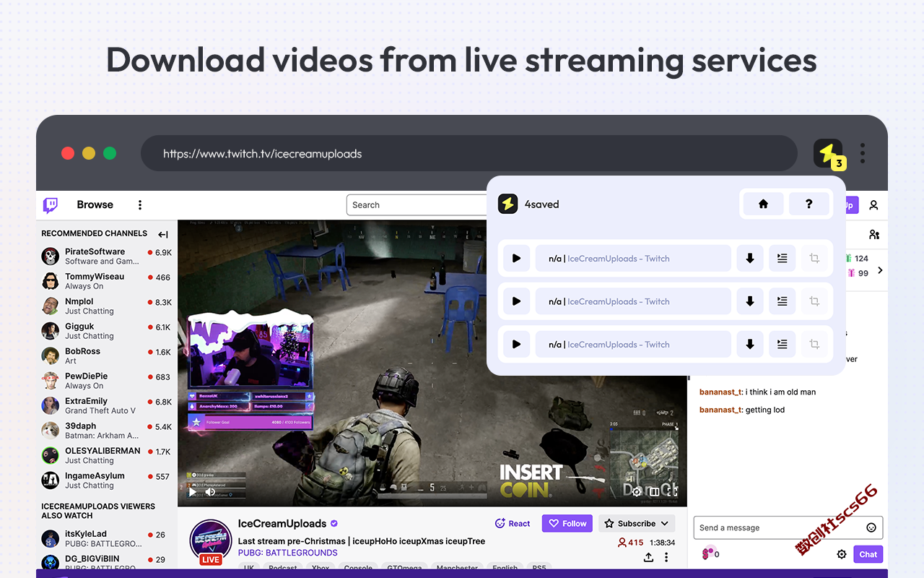
Task: Open the lightning-bolt downloader extension icon
Action: [x=828, y=153]
